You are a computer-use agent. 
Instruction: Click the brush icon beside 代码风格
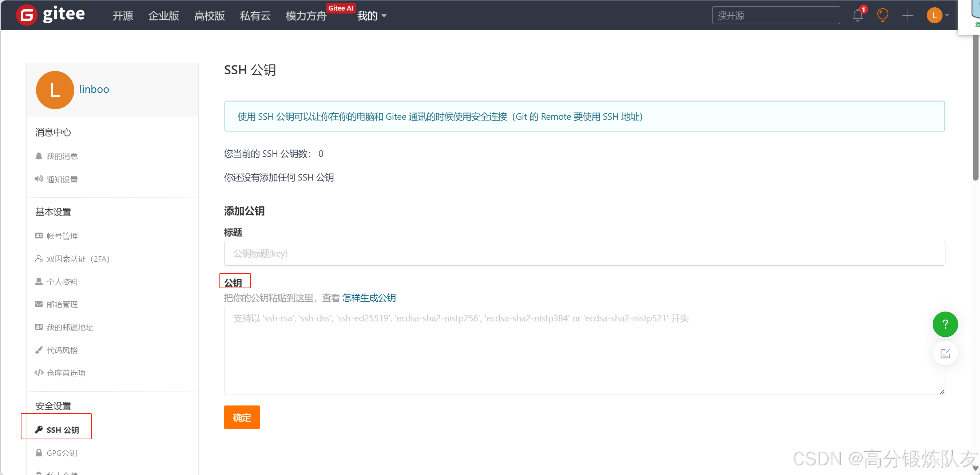[x=39, y=350]
